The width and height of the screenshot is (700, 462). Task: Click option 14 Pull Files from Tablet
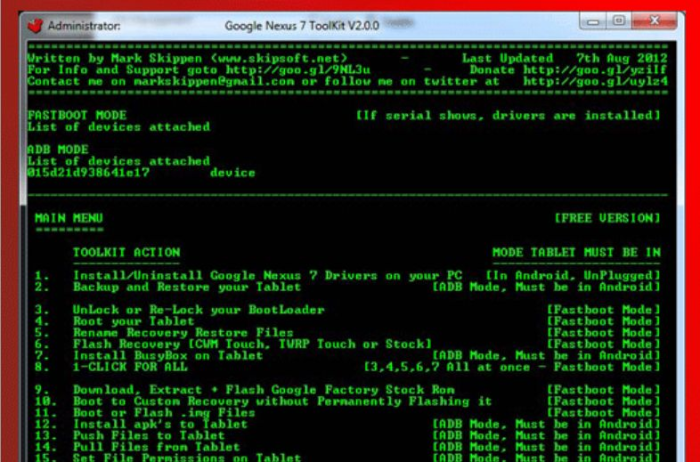[x=156, y=447]
